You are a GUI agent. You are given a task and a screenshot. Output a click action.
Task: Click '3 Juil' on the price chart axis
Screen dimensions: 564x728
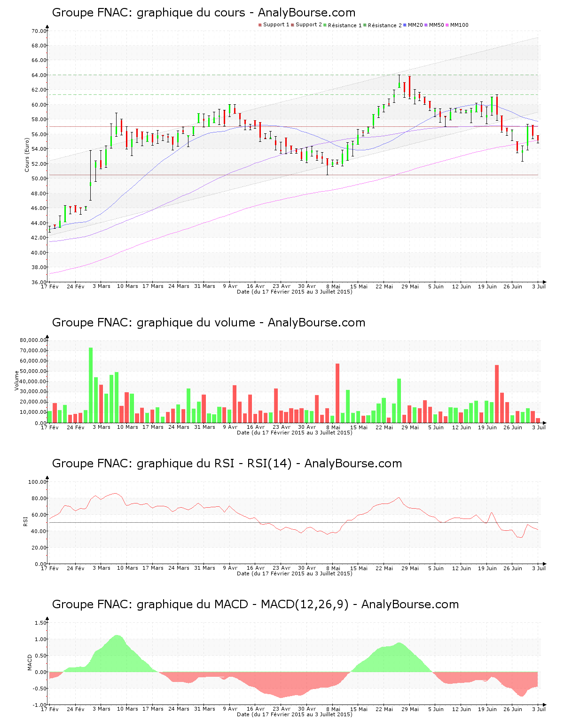(x=539, y=286)
